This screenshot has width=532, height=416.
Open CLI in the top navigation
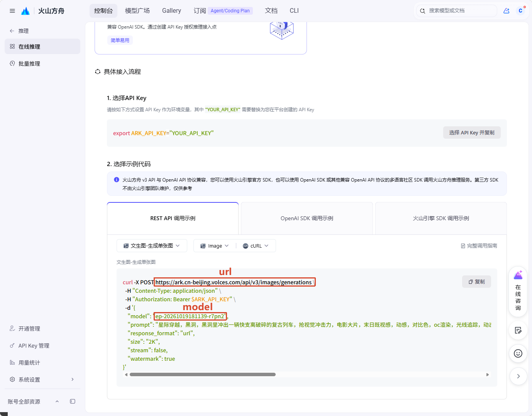(294, 11)
